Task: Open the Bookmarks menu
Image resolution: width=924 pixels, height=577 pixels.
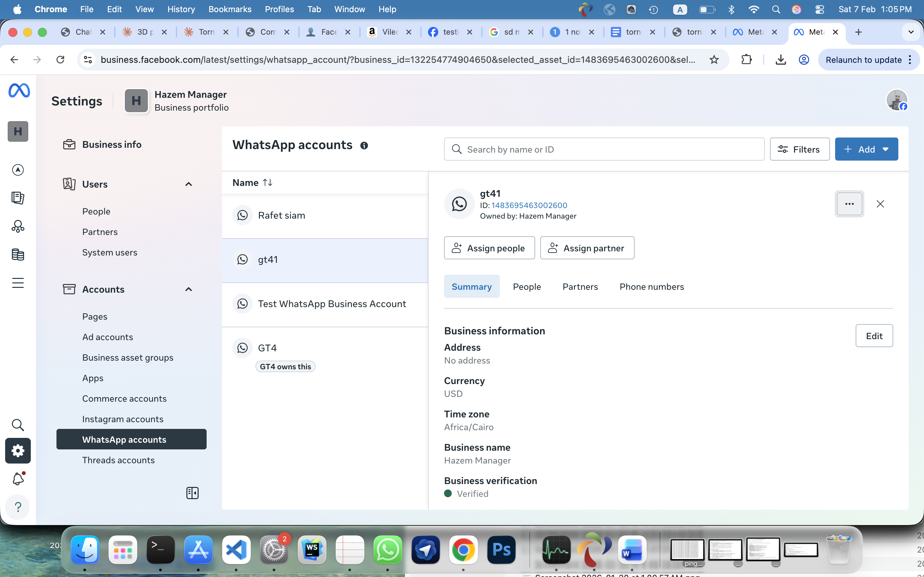Action: [x=229, y=9]
